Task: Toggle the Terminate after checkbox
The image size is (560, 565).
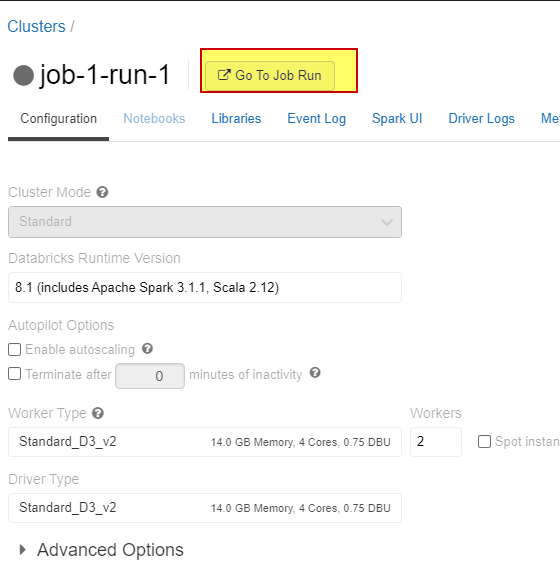Action: (14, 374)
